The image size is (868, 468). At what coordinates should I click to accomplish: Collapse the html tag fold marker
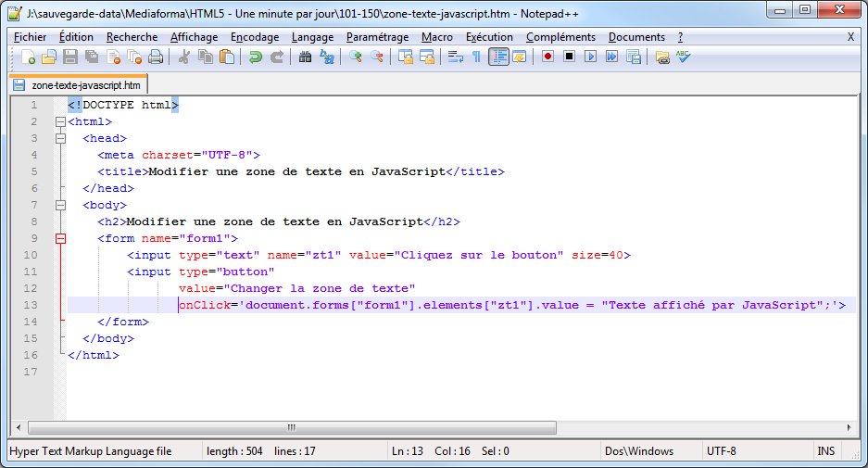(x=61, y=121)
